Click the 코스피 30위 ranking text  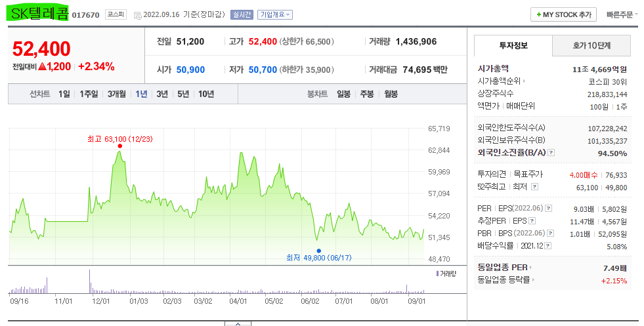[x=607, y=82]
